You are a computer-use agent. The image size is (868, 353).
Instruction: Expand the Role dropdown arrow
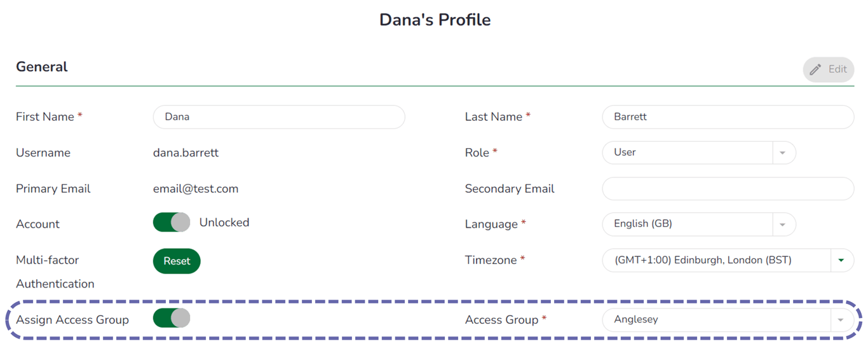point(783,153)
